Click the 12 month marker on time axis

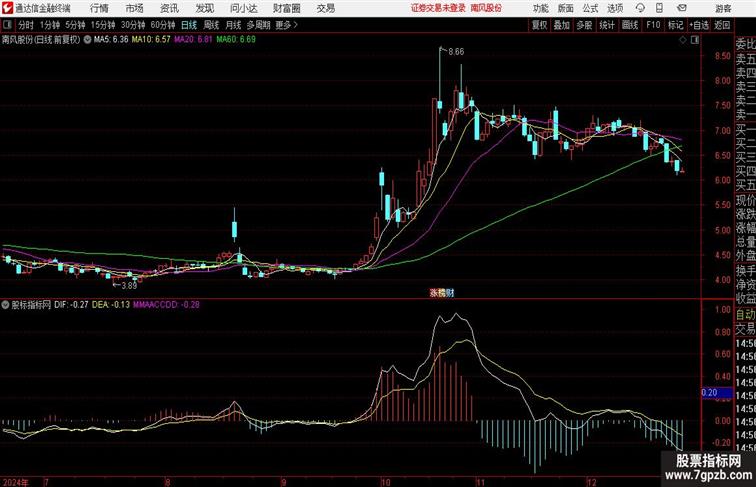(x=592, y=482)
